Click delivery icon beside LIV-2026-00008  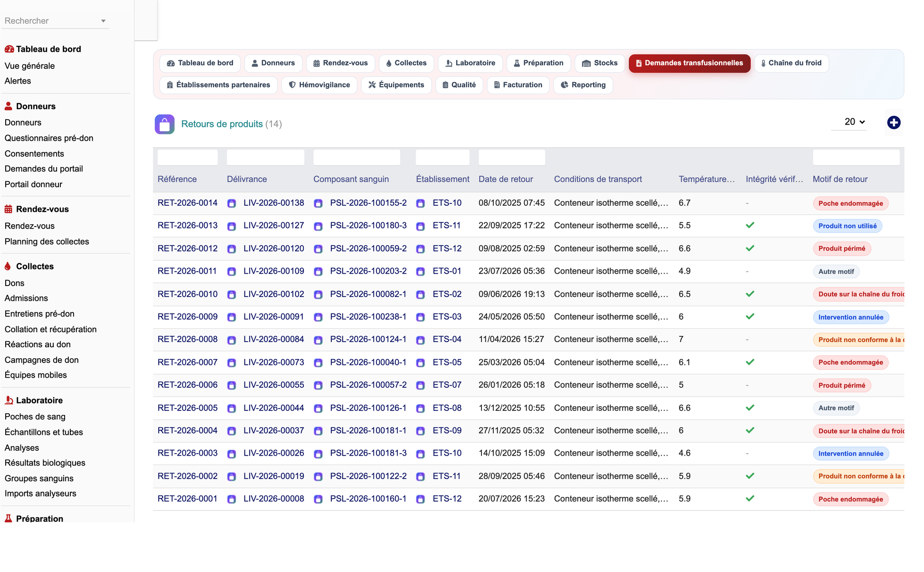pyautogui.click(x=232, y=499)
